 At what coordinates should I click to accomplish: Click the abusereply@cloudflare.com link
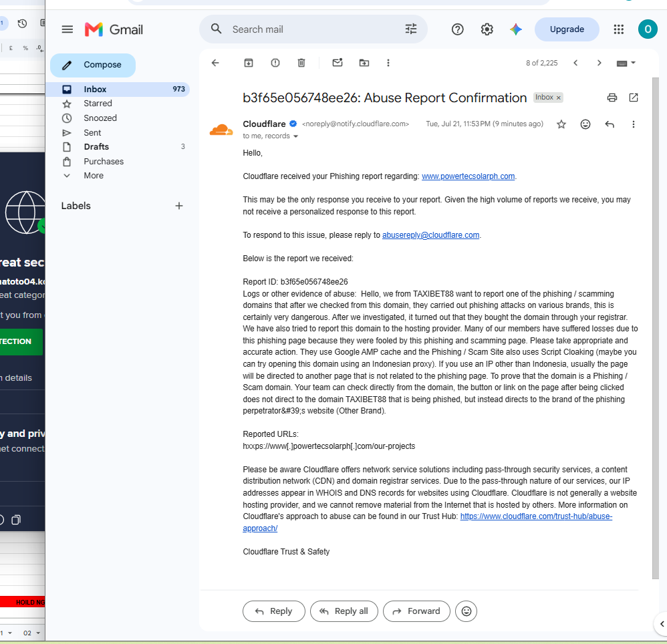[x=430, y=235]
